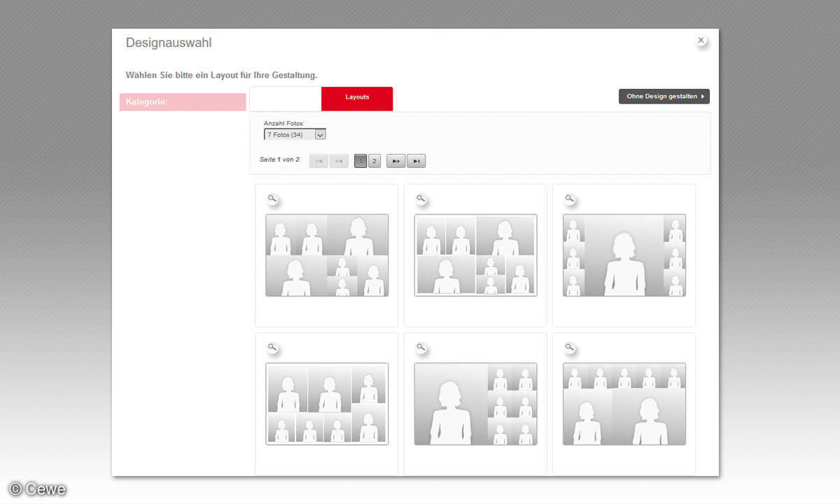The image size is (840, 504).
Task: Go to next page with forward arrow
Action: (x=395, y=161)
